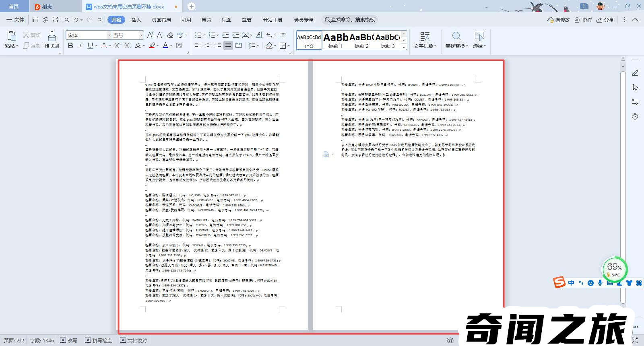Click the clear formatting eraser icon
This screenshot has height=346, width=644.
coord(170,35)
